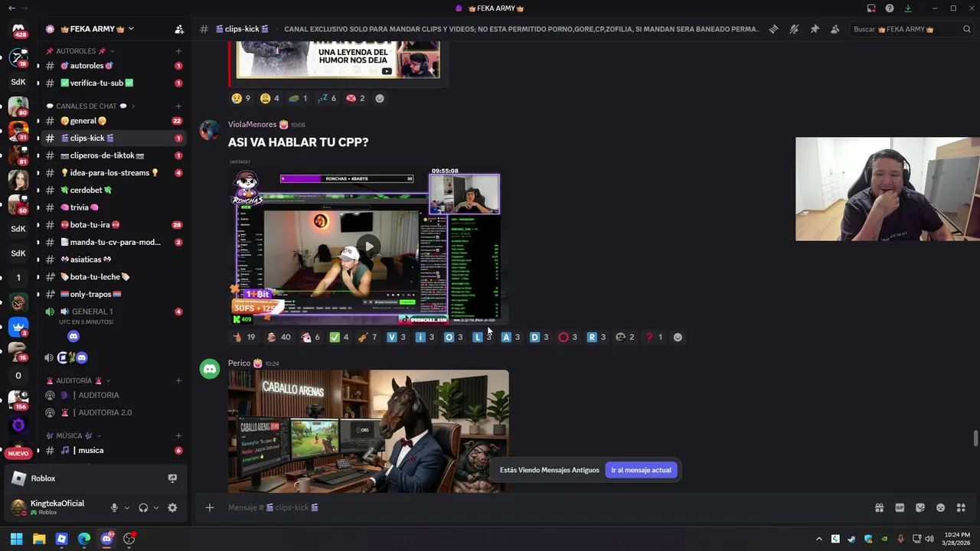This screenshot has width=980, height=551.
Task: Toggle channel notification bell in header
Action: 794,29
